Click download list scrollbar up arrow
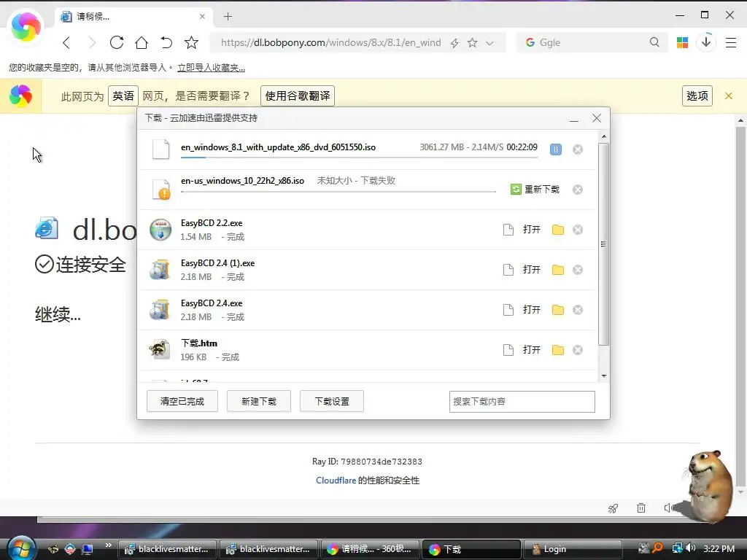Viewport: 747px width, 560px height. 603,136
